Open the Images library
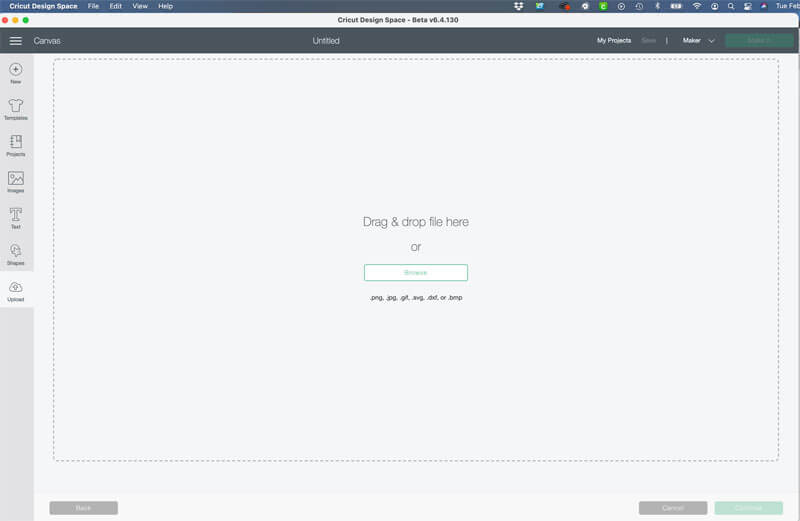The image size is (800, 521). pos(16,182)
